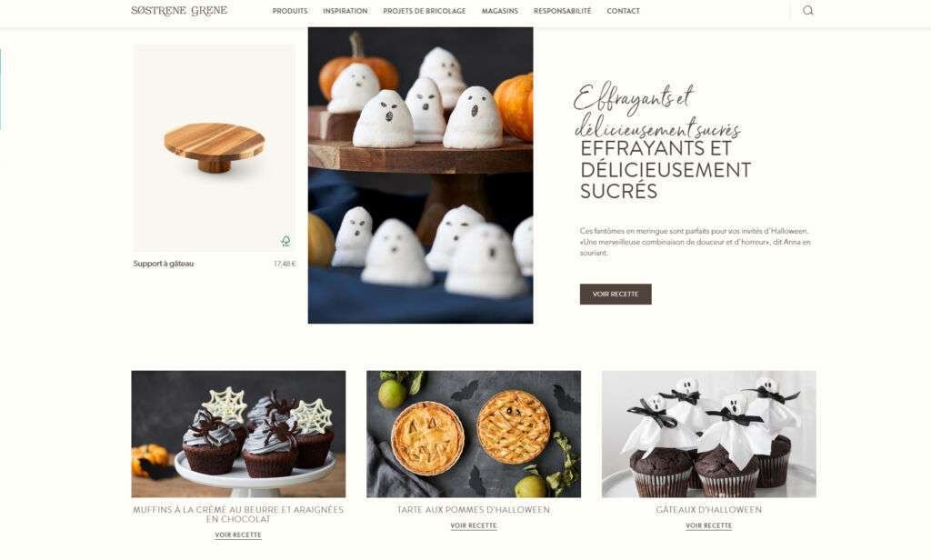Click the meringue ghosts photo
Screen dimensions: 931x560
pos(420,175)
